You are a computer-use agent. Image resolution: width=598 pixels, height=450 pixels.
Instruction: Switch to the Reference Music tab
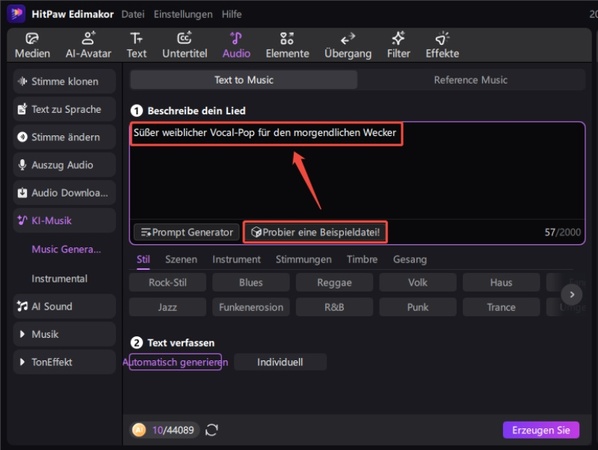tap(471, 80)
